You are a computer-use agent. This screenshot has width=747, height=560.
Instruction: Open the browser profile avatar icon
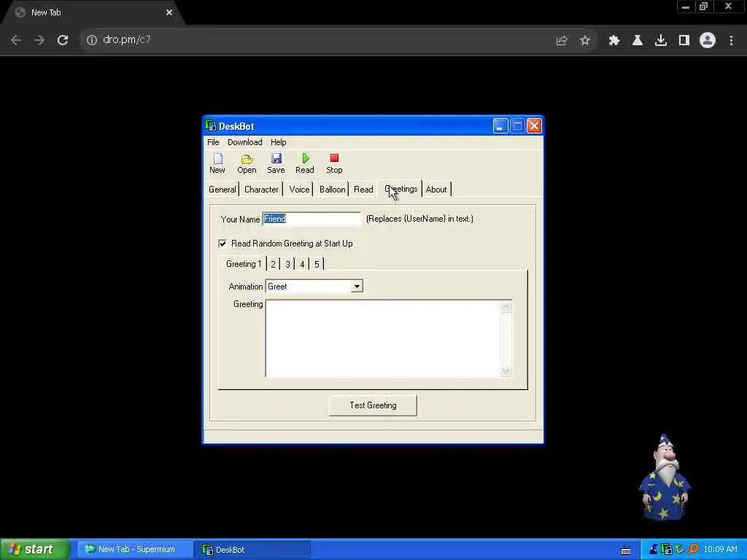(x=708, y=41)
